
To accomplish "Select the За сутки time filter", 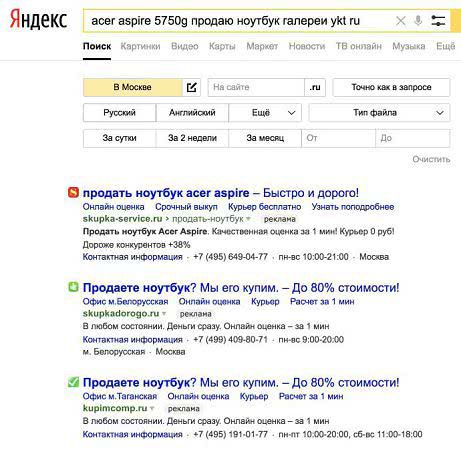I will click(119, 138).
